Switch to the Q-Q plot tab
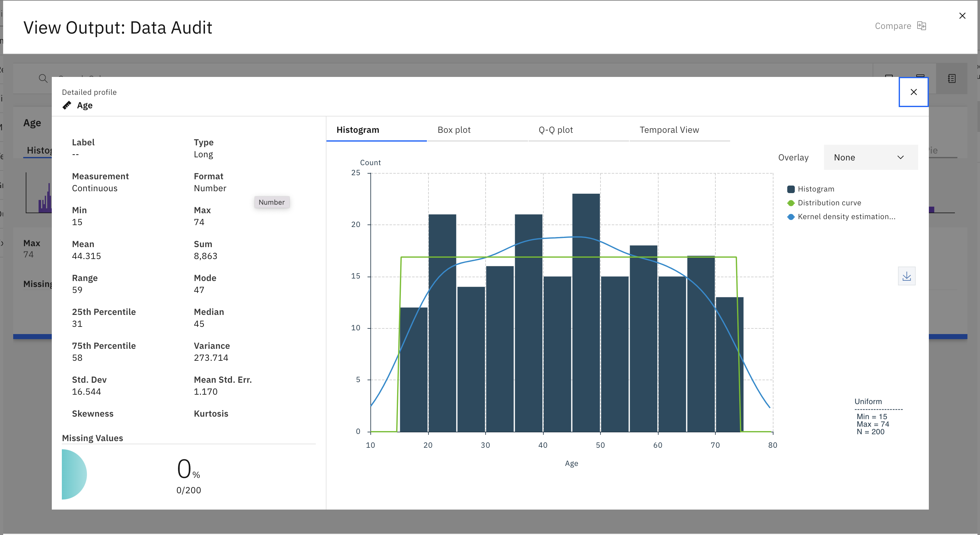The image size is (980, 535). click(x=556, y=130)
